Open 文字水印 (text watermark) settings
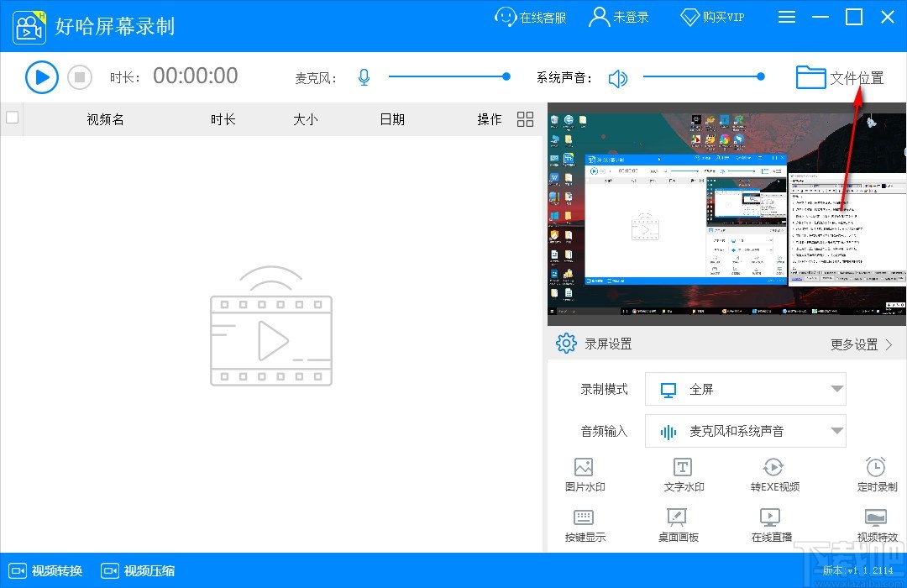 point(682,473)
